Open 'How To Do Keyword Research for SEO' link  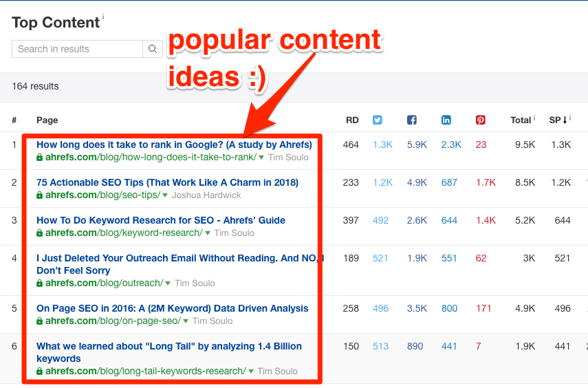click(x=161, y=220)
